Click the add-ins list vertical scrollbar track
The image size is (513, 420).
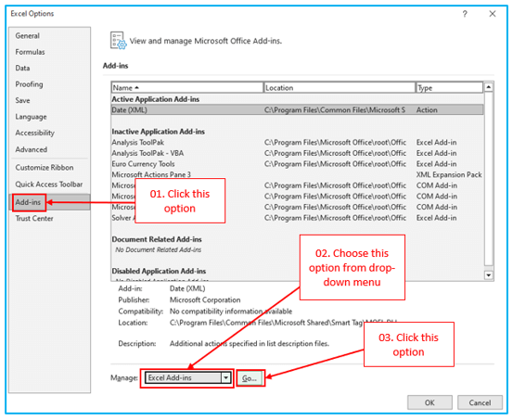pos(489,179)
